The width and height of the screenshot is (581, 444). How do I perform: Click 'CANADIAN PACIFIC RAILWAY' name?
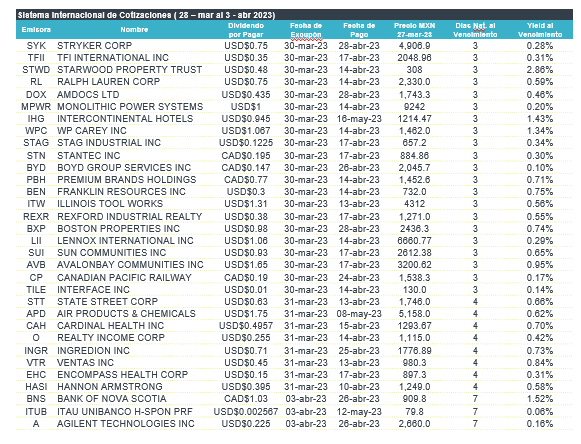tap(124, 278)
